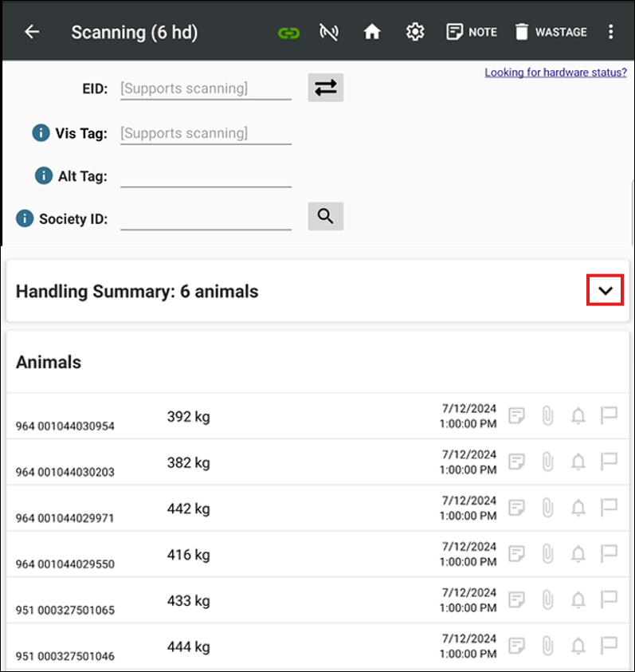Select animal row 951 000327501065
Image resolution: width=635 pixels, height=672 pixels.
click(x=239, y=600)
